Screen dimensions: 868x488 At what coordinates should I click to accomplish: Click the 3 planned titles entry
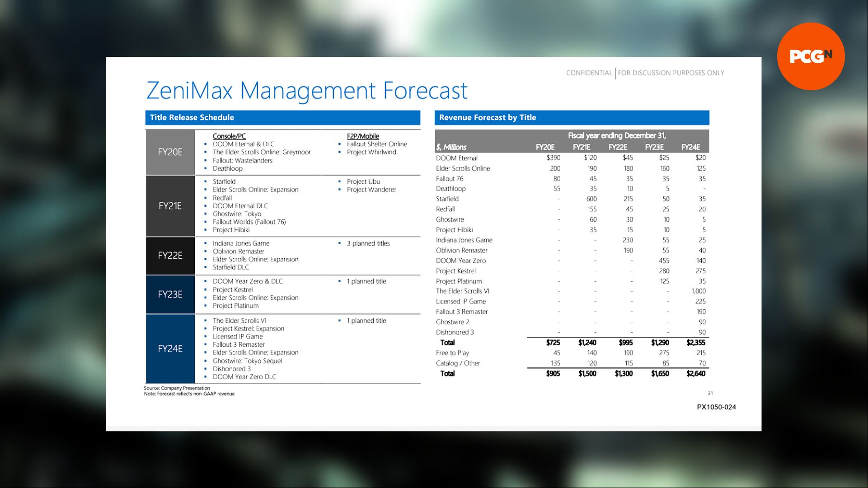[x=368, y=243]
